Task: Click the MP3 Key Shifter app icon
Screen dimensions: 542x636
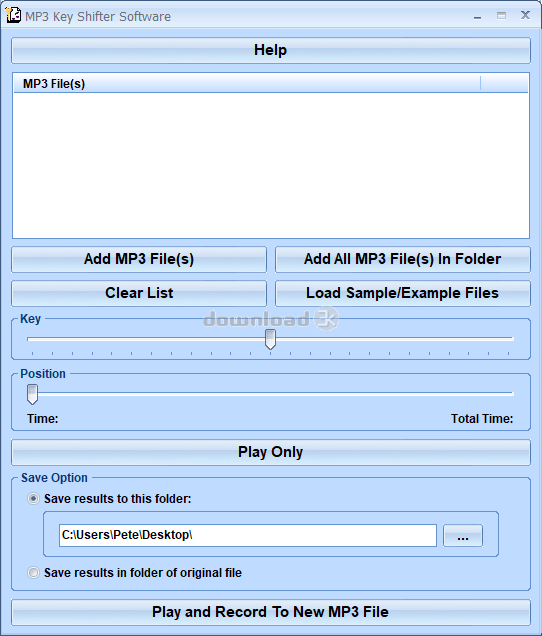Action: click(x=13, y=15)
